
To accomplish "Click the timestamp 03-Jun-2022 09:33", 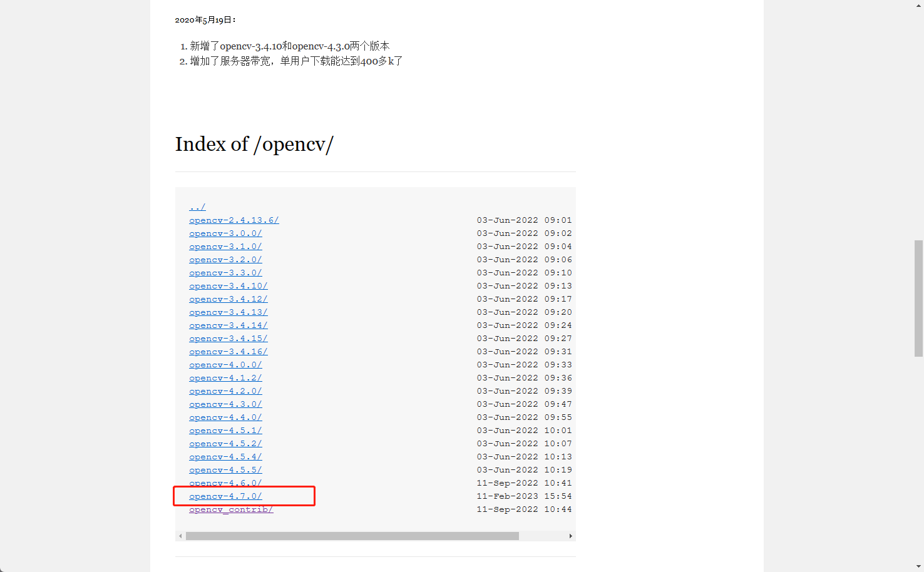I will coord(524,365).
